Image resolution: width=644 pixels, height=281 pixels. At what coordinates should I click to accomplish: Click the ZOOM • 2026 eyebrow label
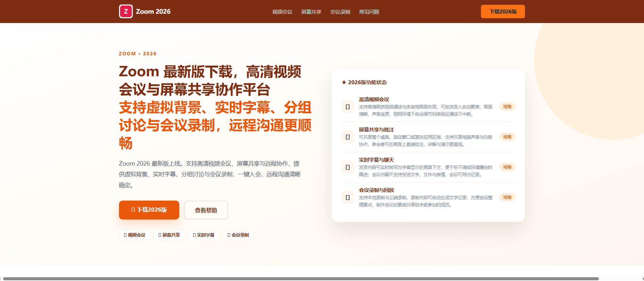(138, 54)
